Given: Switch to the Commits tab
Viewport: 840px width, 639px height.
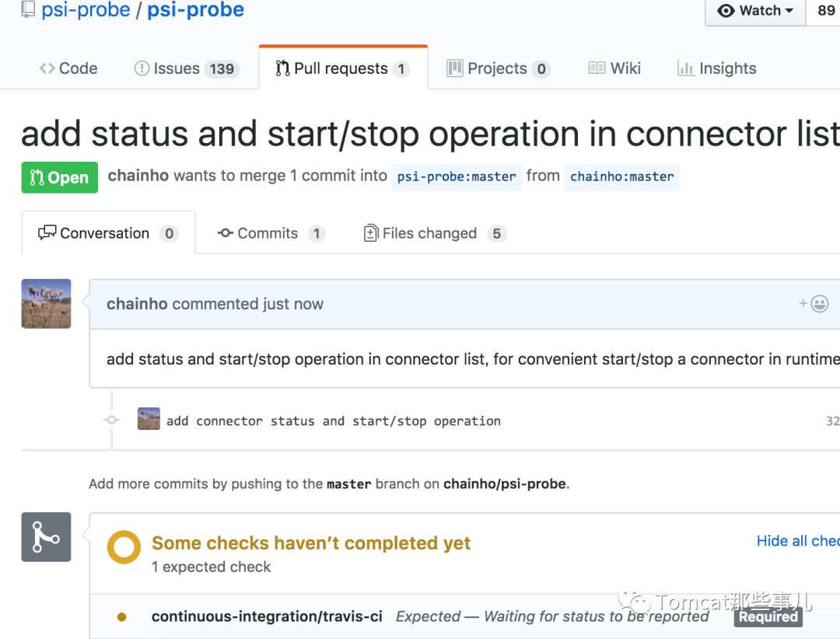Looking at the screenshot, I should 271,233.
